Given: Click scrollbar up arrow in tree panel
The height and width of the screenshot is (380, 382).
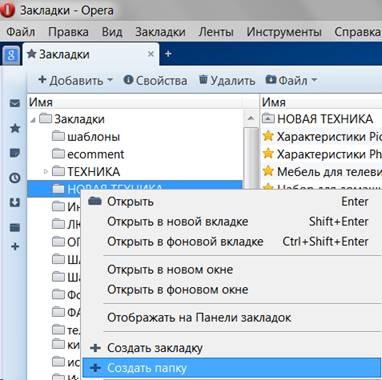Looking at the screenshot, I should point(251,118).
